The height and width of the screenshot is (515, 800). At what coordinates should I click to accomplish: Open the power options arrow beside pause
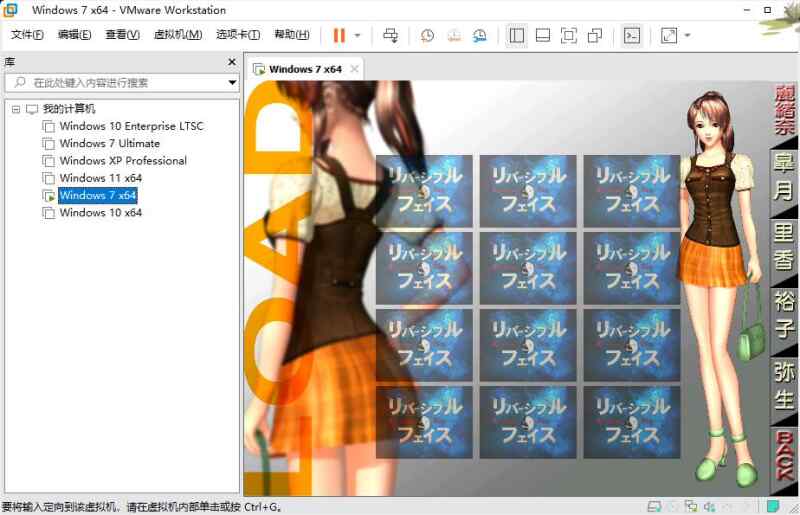pyautogui.click(x=357, y=35)
